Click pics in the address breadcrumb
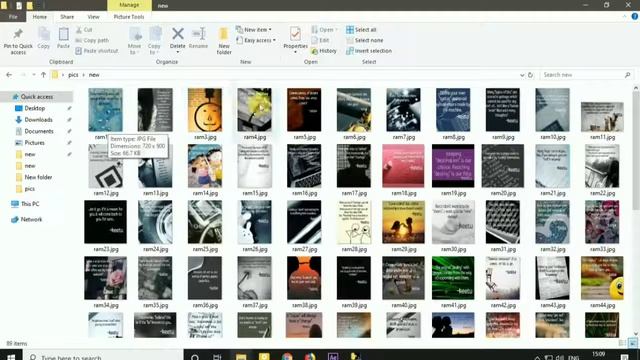Viewport: 640px width, 360px height. pyautogui.click(x=73, y=75)
